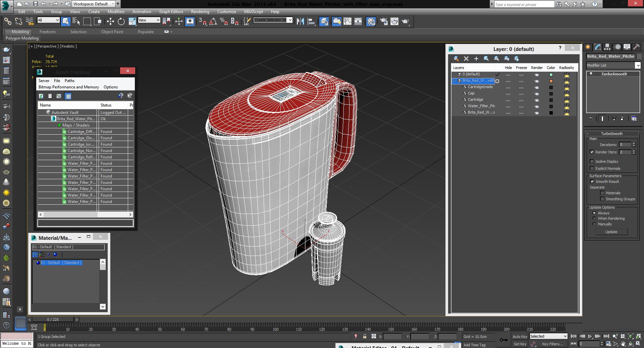Toggle selection lock padlock in status bar
The height and width of the screenshot is (348, 644).
pyautogui.click(x=365, y=336)
